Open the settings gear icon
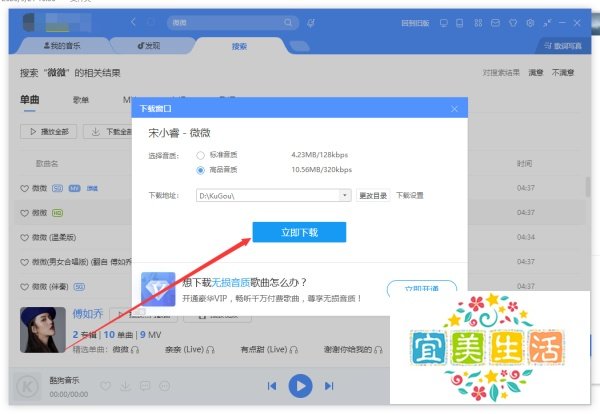This screenshot has width=600, height=414. (530, 23)
